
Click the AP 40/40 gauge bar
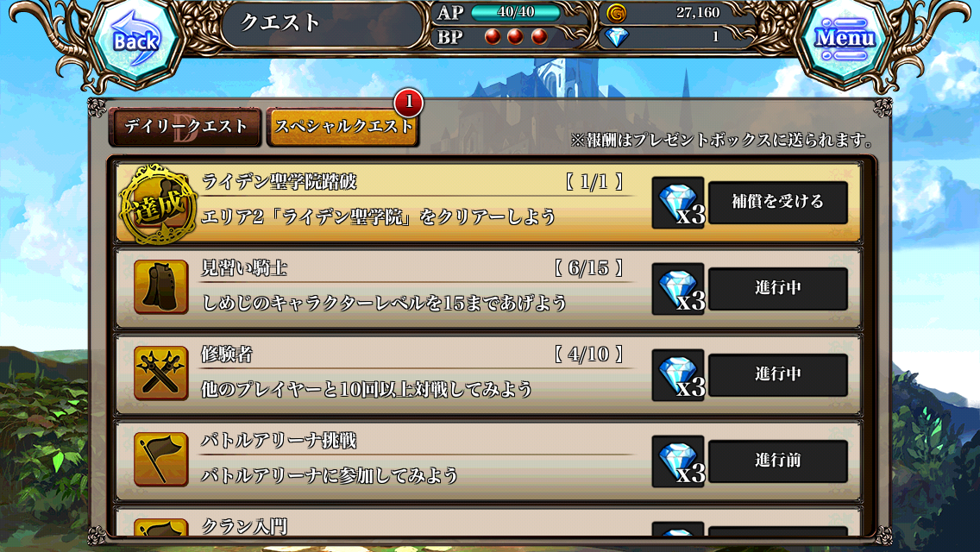coord(516,12)
